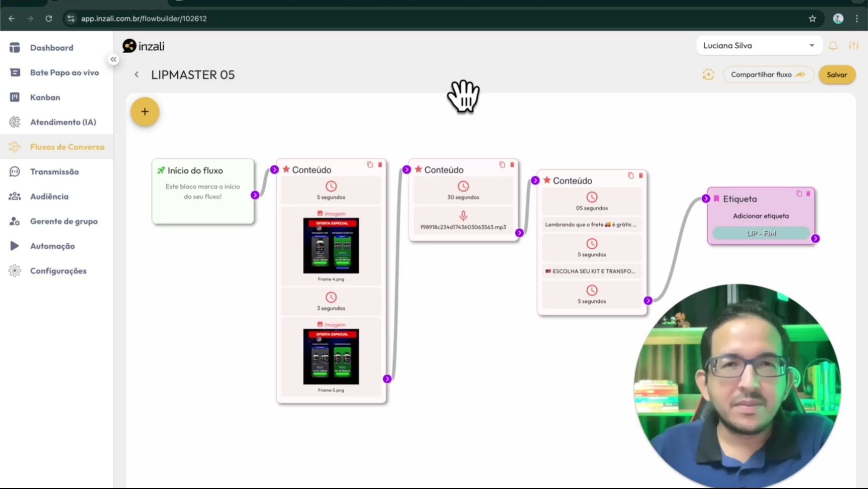
Task: Open Gerente de grupo
Action: coord(64,221)
